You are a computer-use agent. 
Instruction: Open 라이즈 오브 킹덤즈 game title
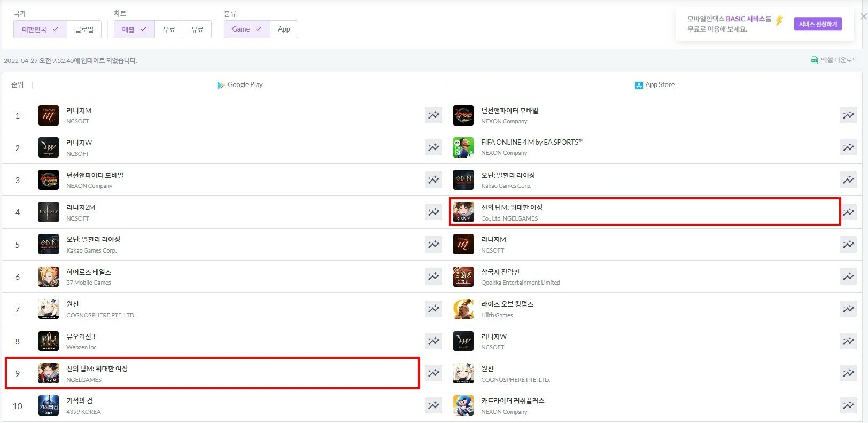[507, 304]
